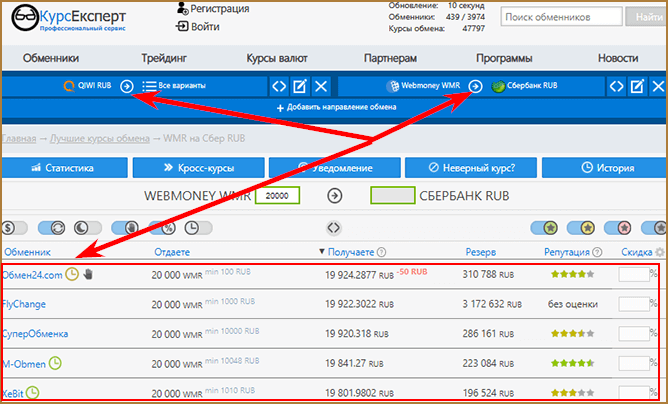Toggle the green star reputation switch
Image resolution: width=668 pixels, height=404 pixels.
(544, 228)
